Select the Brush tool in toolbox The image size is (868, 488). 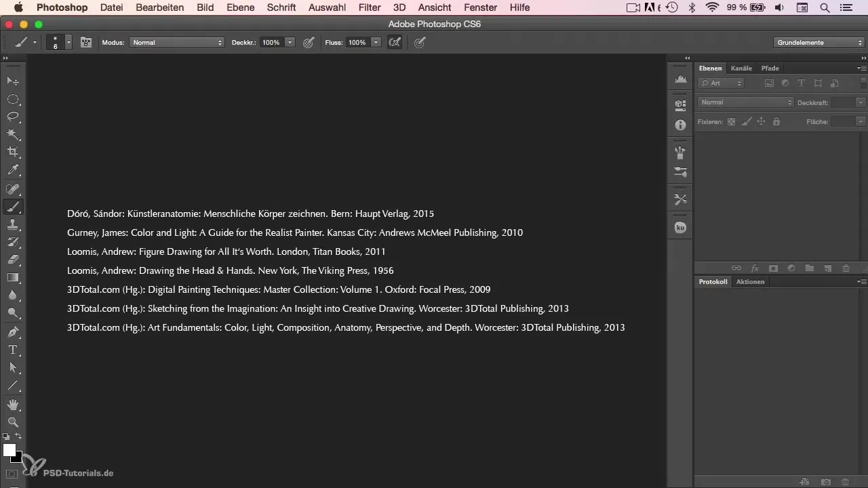13,207
